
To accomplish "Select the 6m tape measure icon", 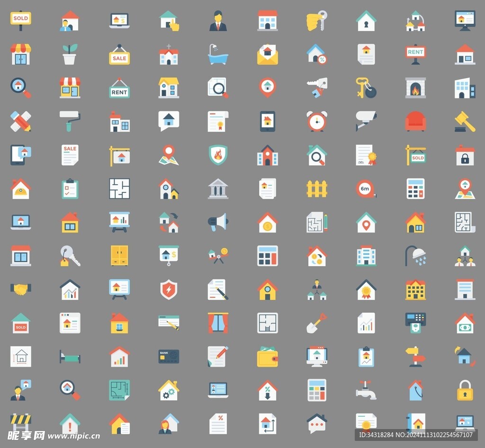I will 366,188.
